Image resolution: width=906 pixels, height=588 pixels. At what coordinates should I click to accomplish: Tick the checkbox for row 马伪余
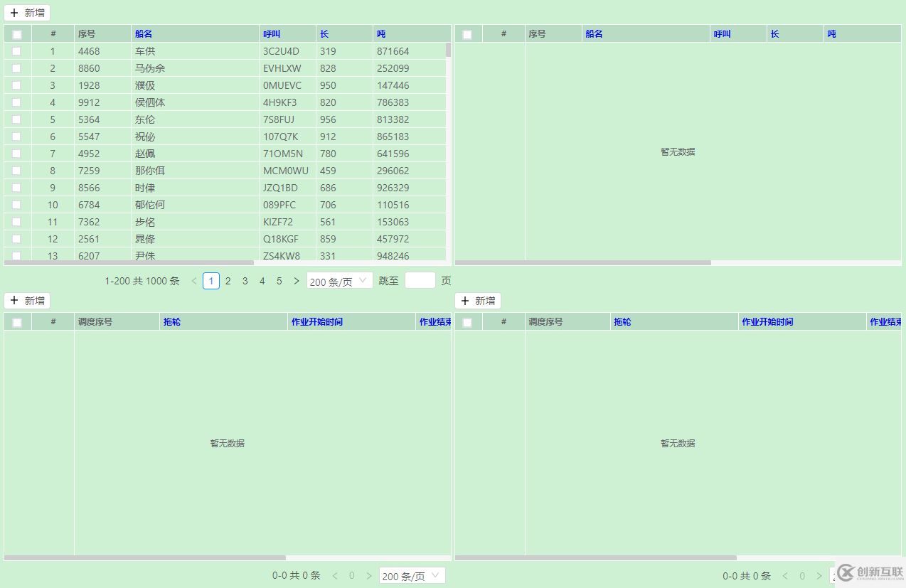pyautogui.click(x=16, y=68)
